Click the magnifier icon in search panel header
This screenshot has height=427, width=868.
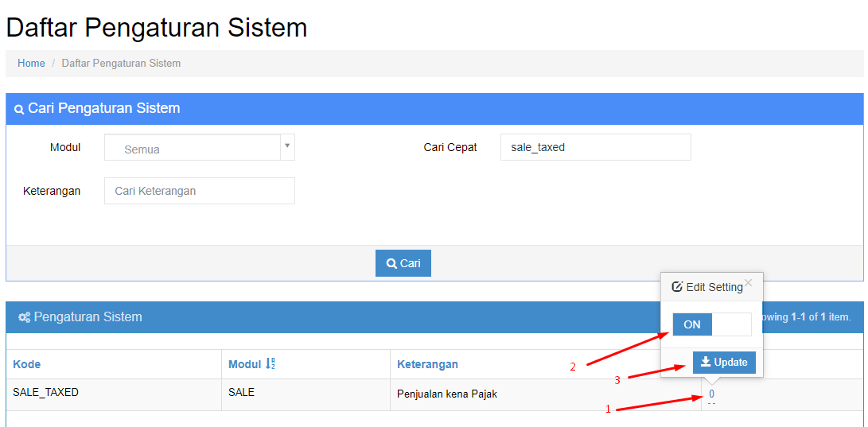pos(19,109)
